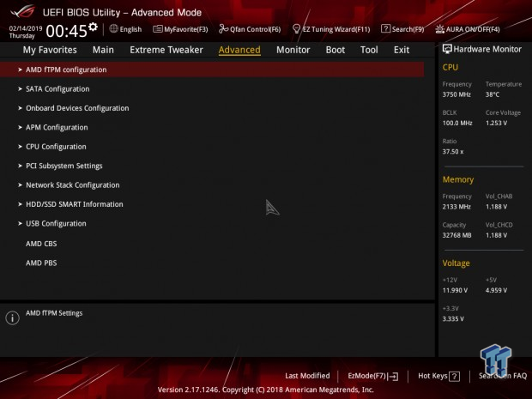
Task: Expand USB Configuration arrow
Action: pos(20,224)
